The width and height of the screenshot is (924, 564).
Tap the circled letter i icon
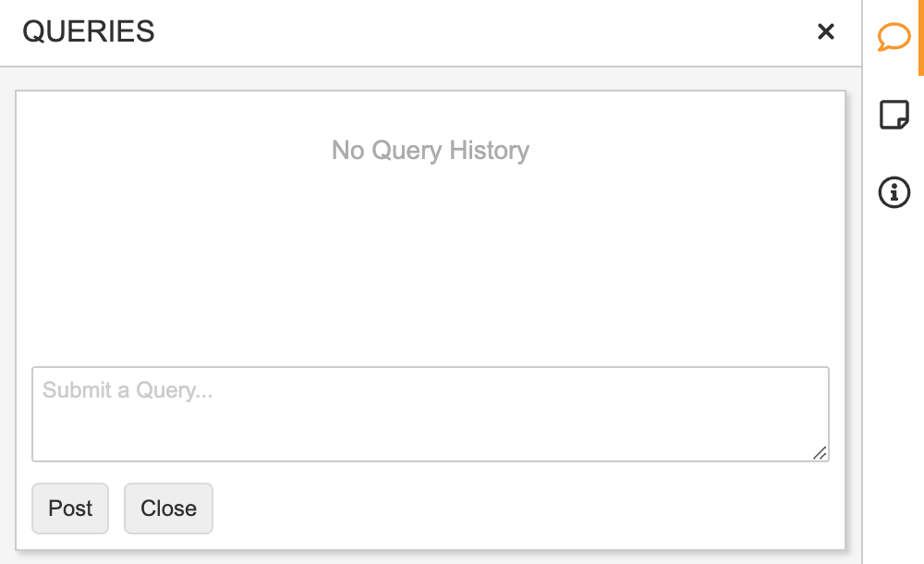894,192
